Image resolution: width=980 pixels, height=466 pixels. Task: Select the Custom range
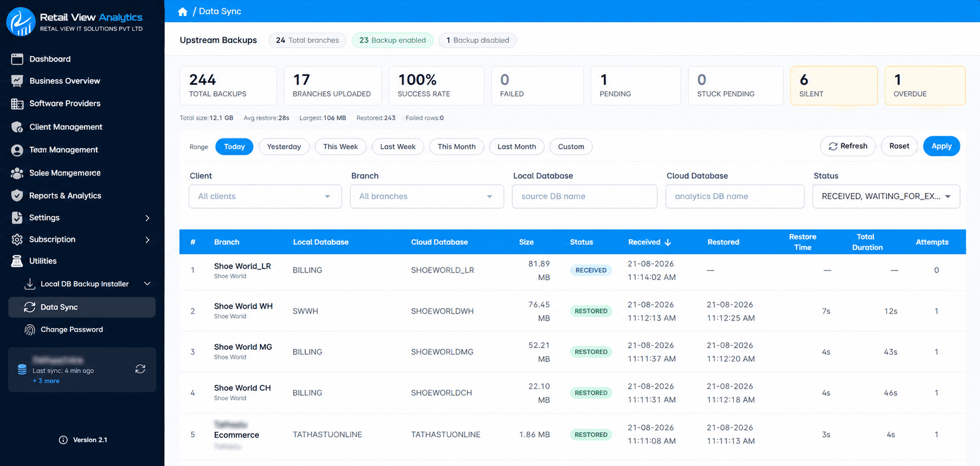571,147
